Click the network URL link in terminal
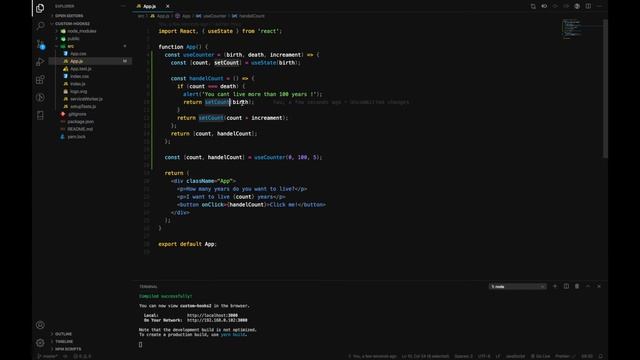This screenshot has height=360, width=640. (217, 320)
